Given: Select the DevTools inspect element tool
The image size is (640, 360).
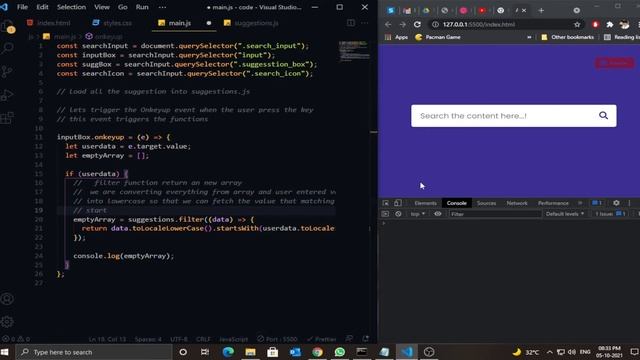Looking at the screenshot, I should coord(386,203).
